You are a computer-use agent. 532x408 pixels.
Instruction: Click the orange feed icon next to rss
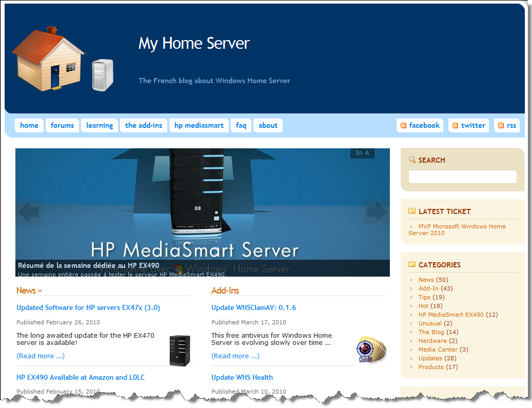pos(501,126)
